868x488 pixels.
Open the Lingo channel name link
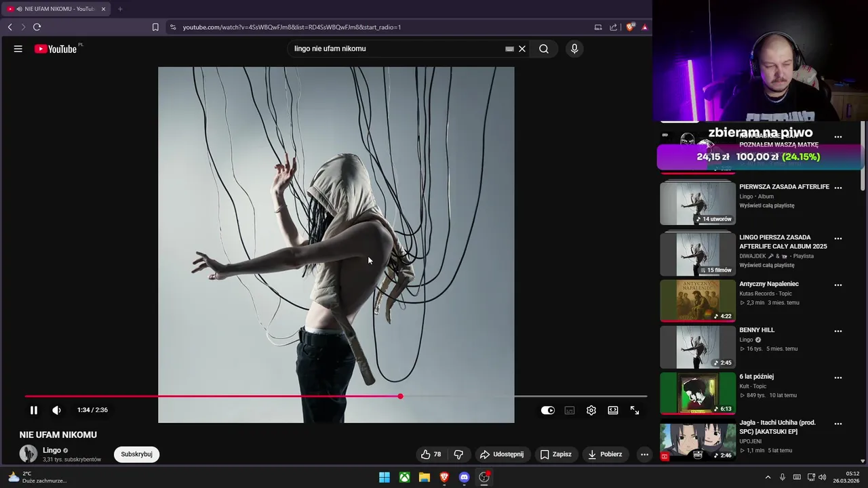[x=52, y=450]
